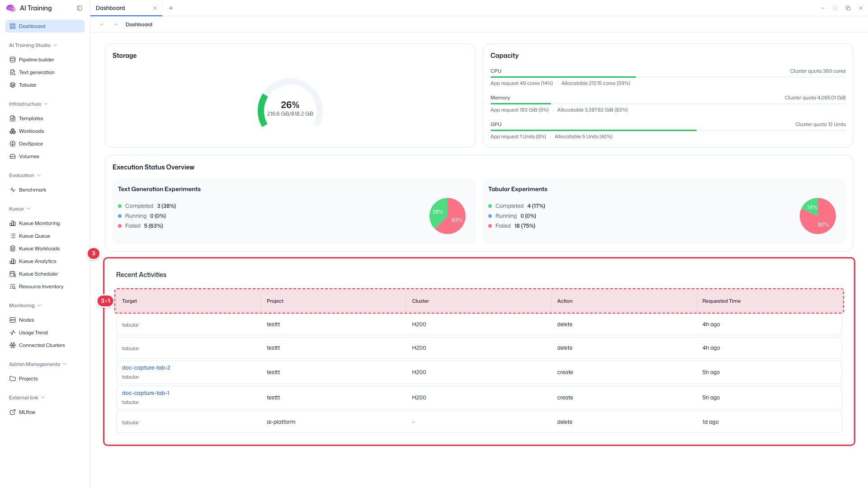The width and height of the screenshot is (868, 488).
Task: Collapse the Admin Managements group
Action: coord(38,364)
